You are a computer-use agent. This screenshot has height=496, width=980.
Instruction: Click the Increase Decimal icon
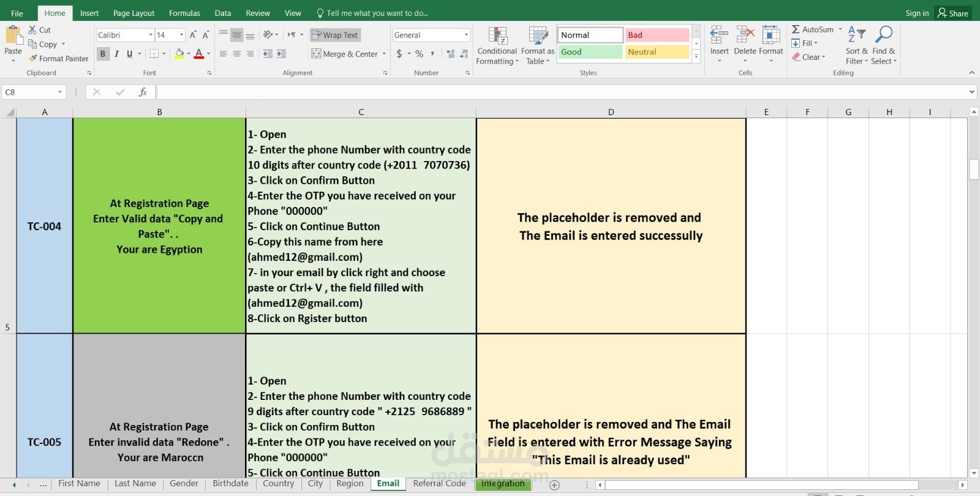[451, 54]
